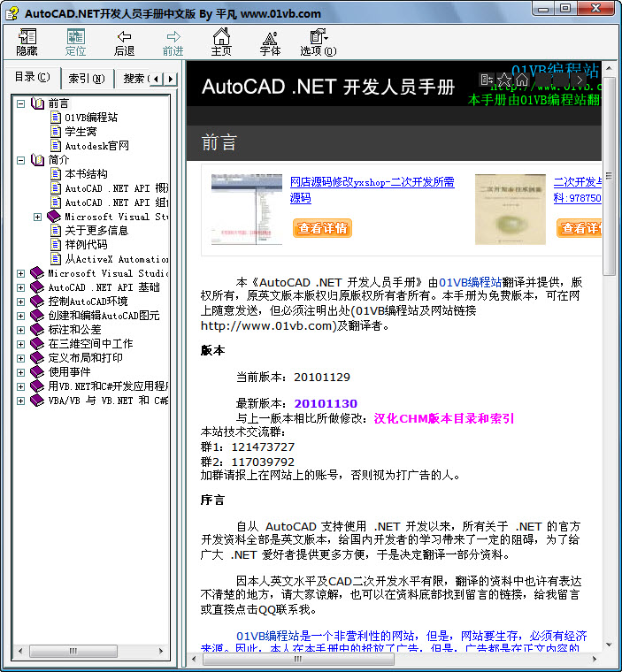Screen dimensions: 622x672
Task: Click the closed book icon beside 在三维空间中工作
Action: (37, 343)
